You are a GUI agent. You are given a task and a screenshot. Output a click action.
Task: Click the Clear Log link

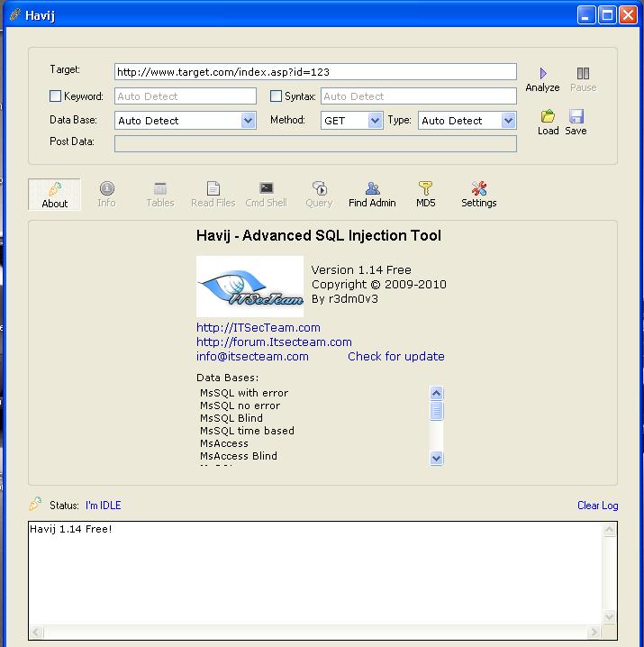597,506
